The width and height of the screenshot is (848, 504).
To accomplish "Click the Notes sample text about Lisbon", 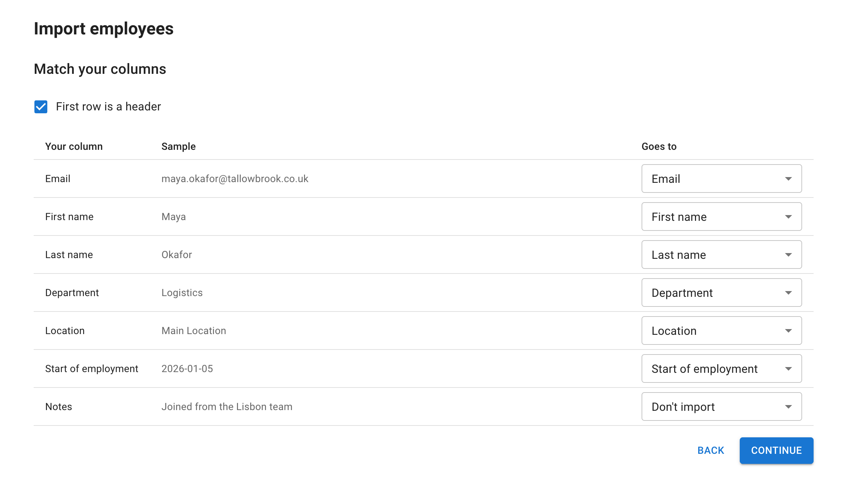I will 227,406.
